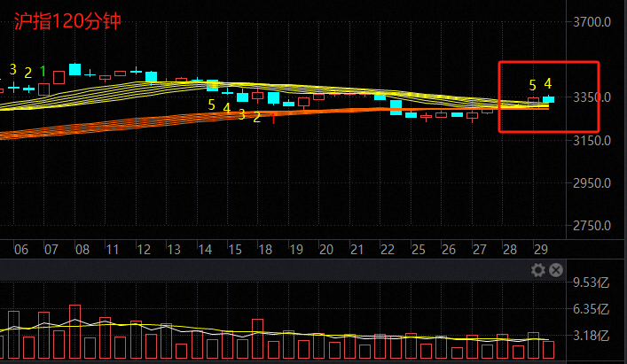Select the 2950.0 price axis label
627x364 pixels.
(x=592, y=183)
